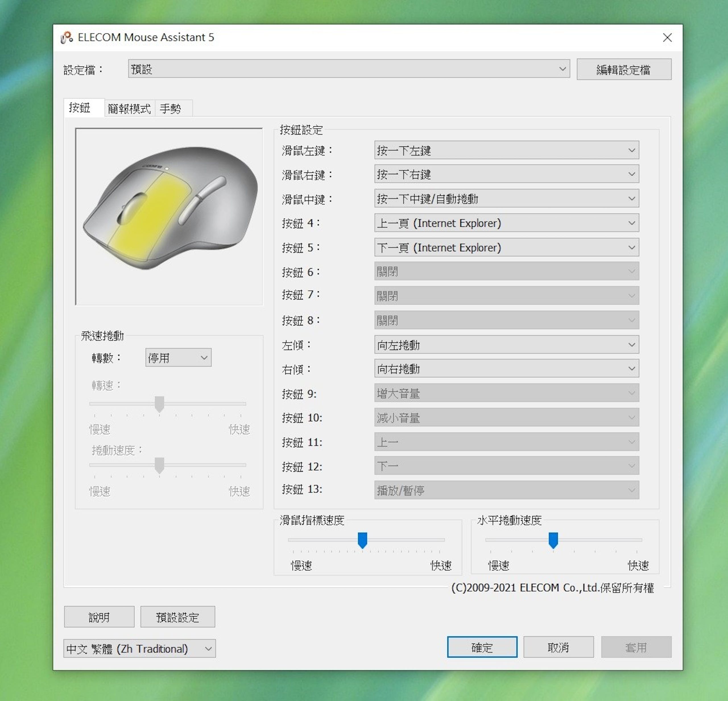The width and height of the screenshot is (728, 701).
Task: Click the 轉速 slider in 飛速捲動
Action: [167, 404]
